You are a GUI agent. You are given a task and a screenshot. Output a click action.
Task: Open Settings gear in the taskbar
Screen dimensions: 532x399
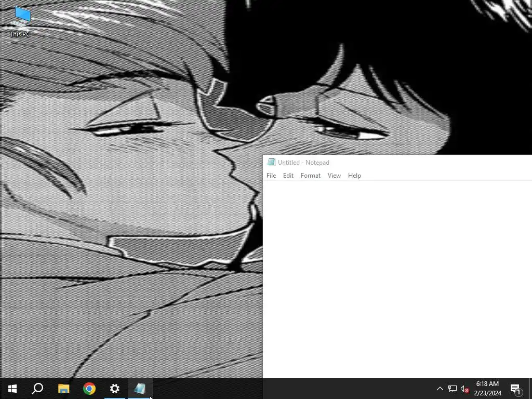115,389
